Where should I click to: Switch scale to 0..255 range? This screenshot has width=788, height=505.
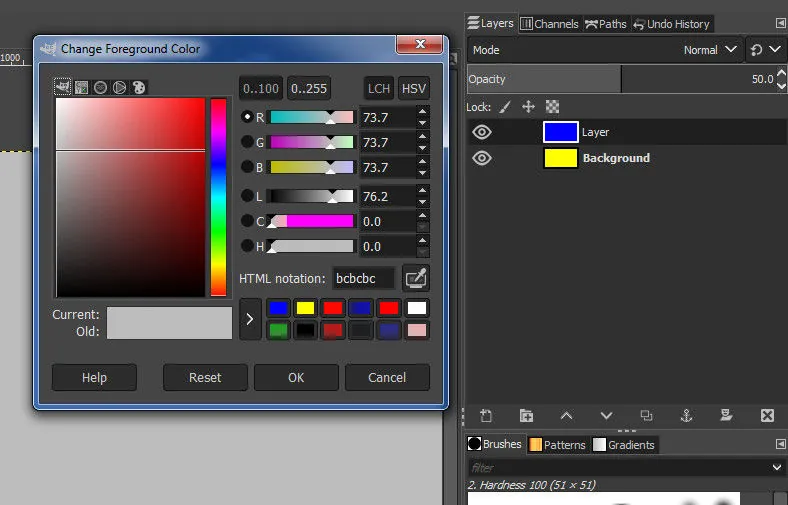click(x=309, y=88)
